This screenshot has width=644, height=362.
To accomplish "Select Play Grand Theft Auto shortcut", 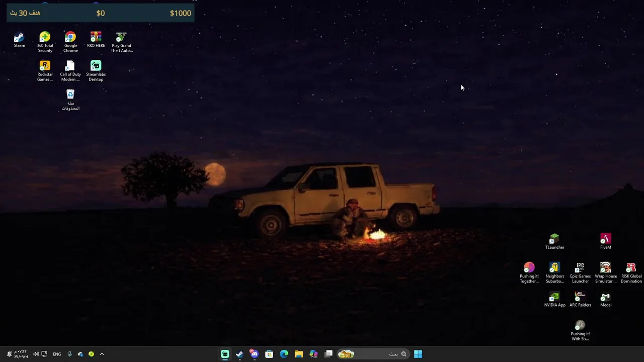I will [x=121, y=42].
